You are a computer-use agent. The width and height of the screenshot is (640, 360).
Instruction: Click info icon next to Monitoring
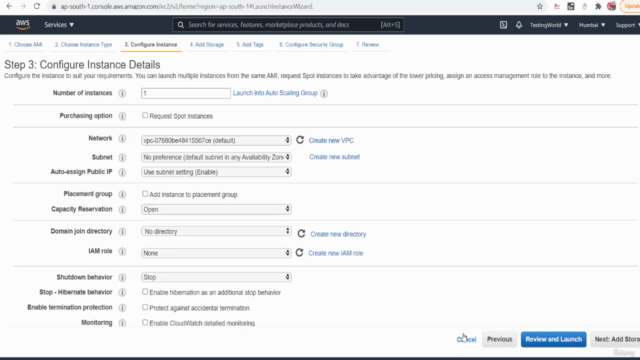(x=122, y=323)
